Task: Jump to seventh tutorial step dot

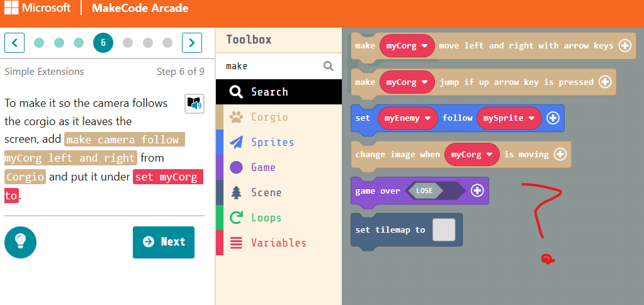Action: (128, 43)
